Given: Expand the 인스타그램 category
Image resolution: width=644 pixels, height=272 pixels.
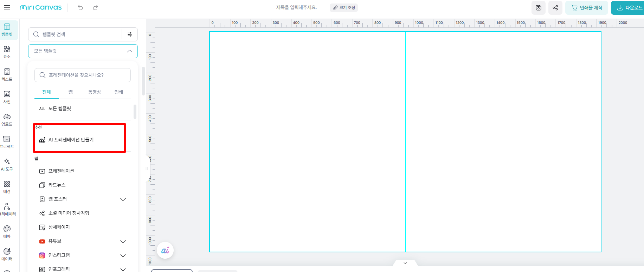Looking at the screenshot, I should pyautogui.click(x=123, y=256).
